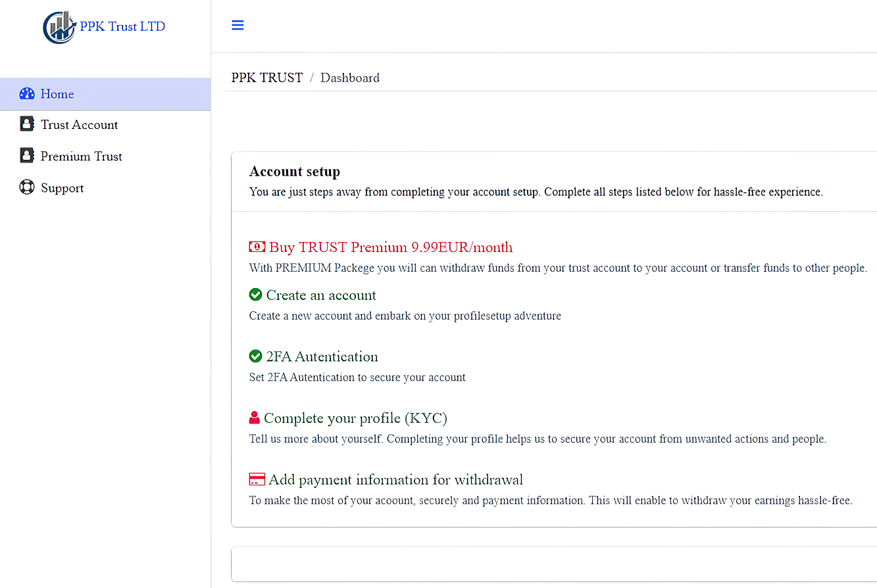Click the red user icon beside Complete your profile

255,418
